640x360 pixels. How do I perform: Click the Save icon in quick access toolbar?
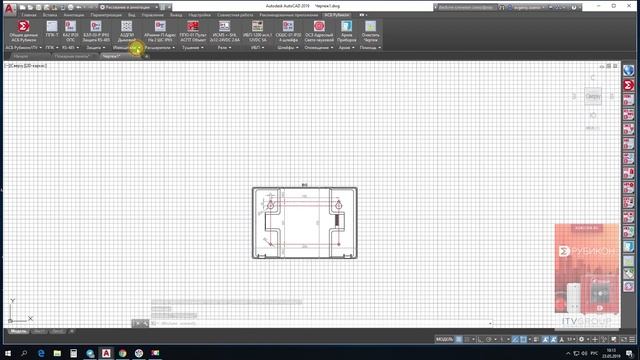38,7
